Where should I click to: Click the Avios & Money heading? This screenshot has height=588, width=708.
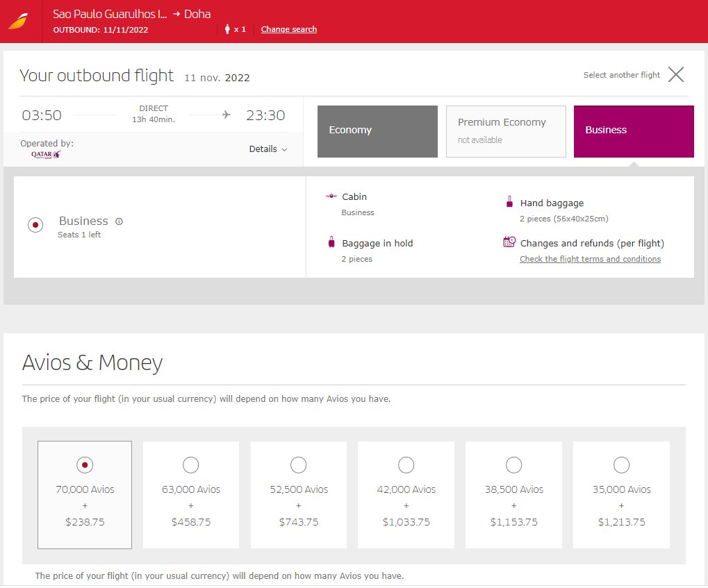click(x=92, y=362)
